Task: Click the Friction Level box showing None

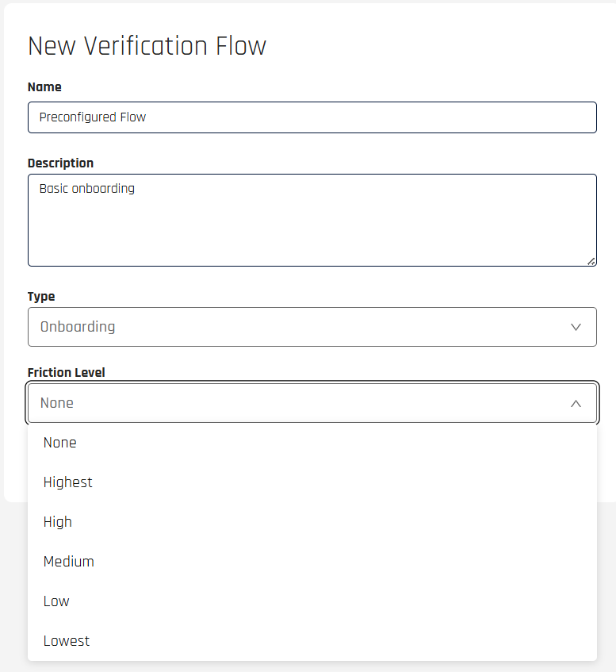Action: click(301, 403)
